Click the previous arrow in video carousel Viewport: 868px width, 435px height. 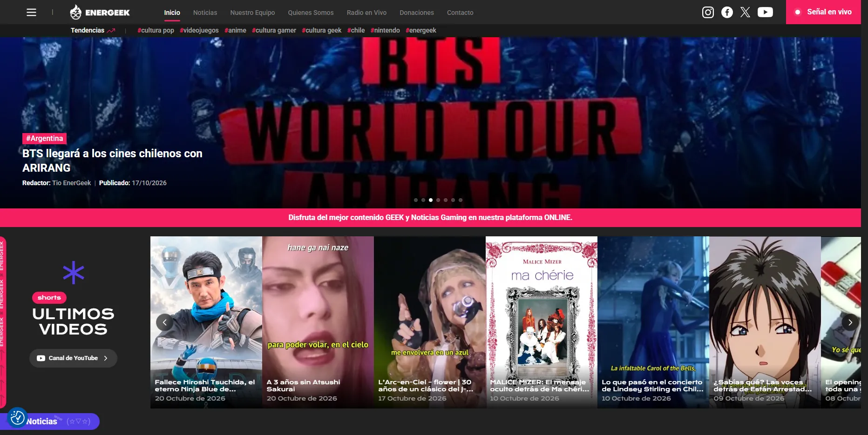tap(164, 322)
